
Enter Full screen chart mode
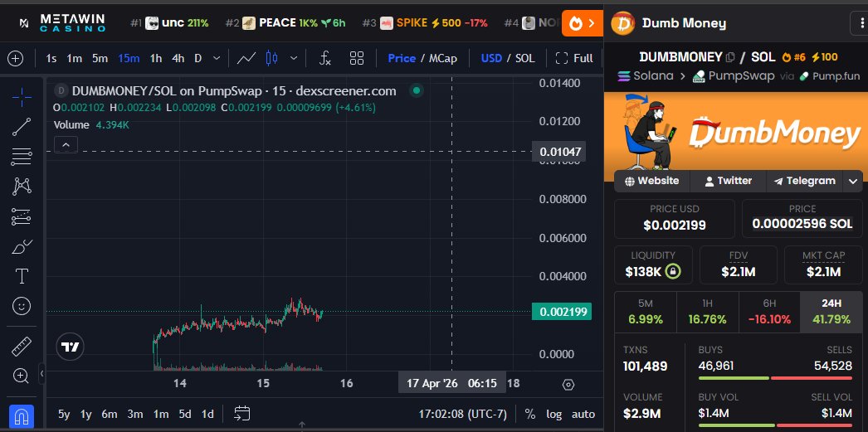[574, 58]
